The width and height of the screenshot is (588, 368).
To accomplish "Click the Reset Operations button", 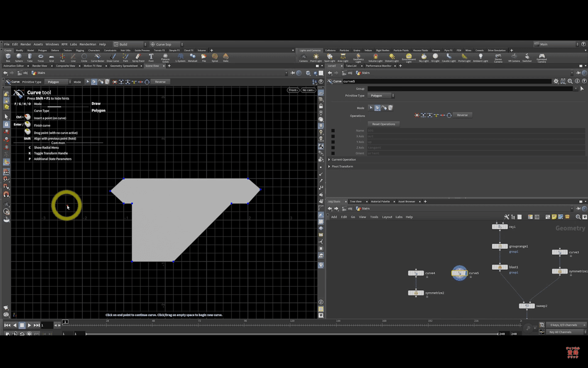I will pos(384,124).
